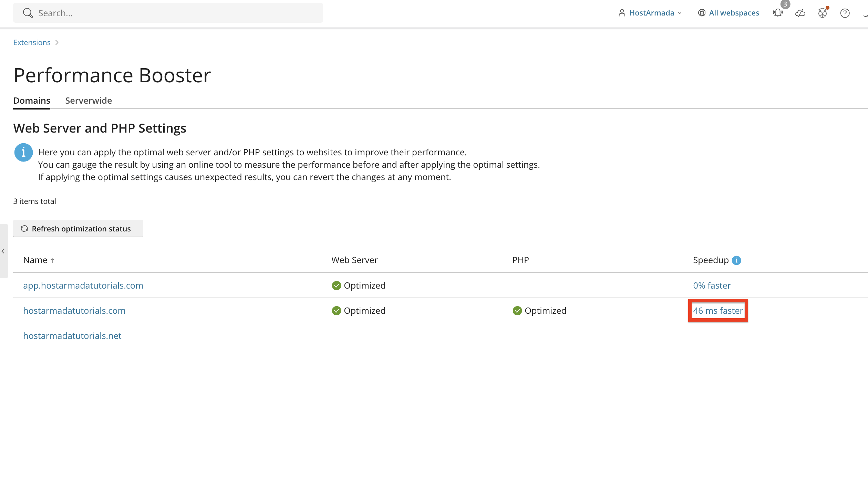The width and height of the screenshot is (868, 478).
Task: Click the blue info icon beside description
Action: pos(23,152)
